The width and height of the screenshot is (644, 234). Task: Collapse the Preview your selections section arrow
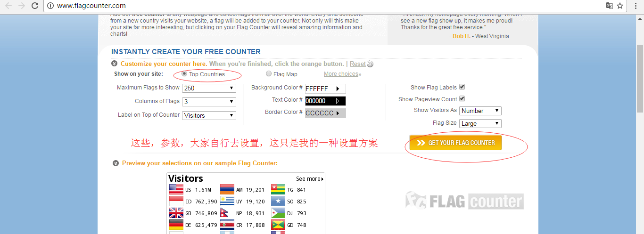pyautogui.click(x=116, y=163)
